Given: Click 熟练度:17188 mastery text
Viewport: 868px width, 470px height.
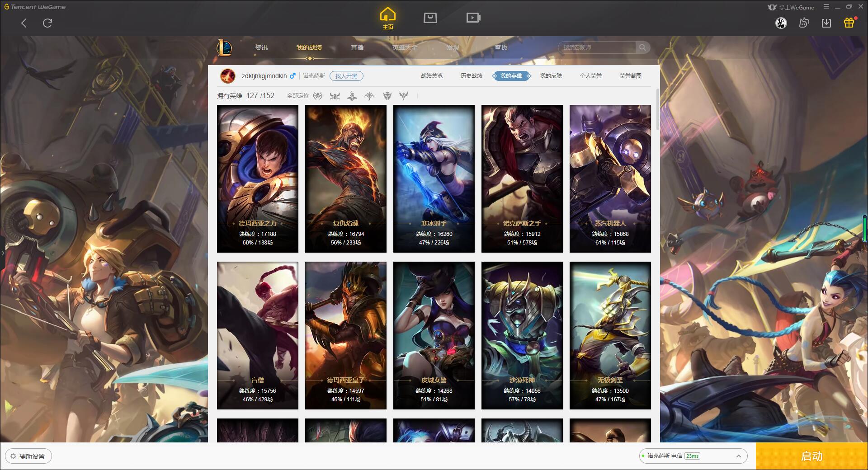Looking at the screenshot, I should [258, 234].
